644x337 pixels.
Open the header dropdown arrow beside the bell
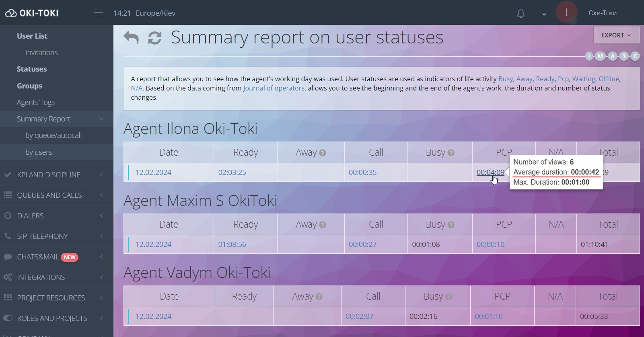click(x=544, y=14)
